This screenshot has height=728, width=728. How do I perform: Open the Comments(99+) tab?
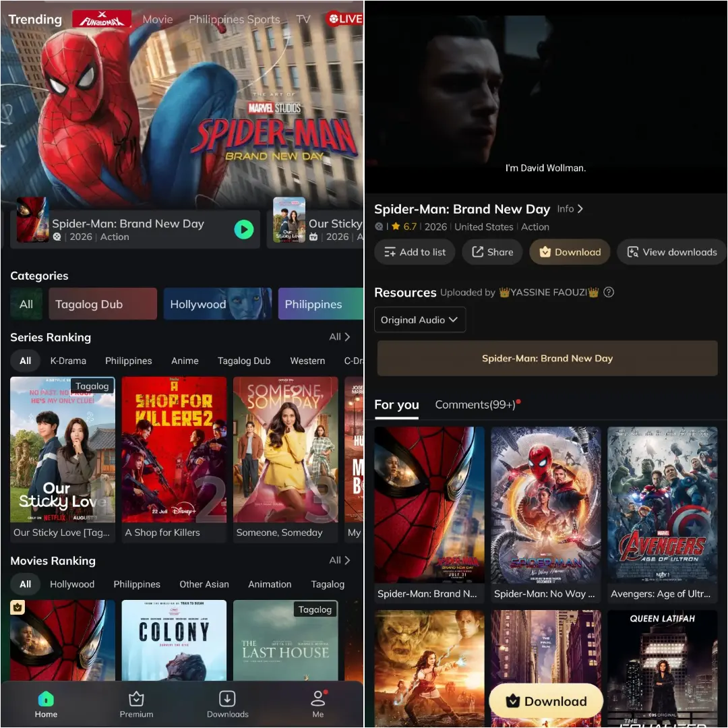point(475,405)
